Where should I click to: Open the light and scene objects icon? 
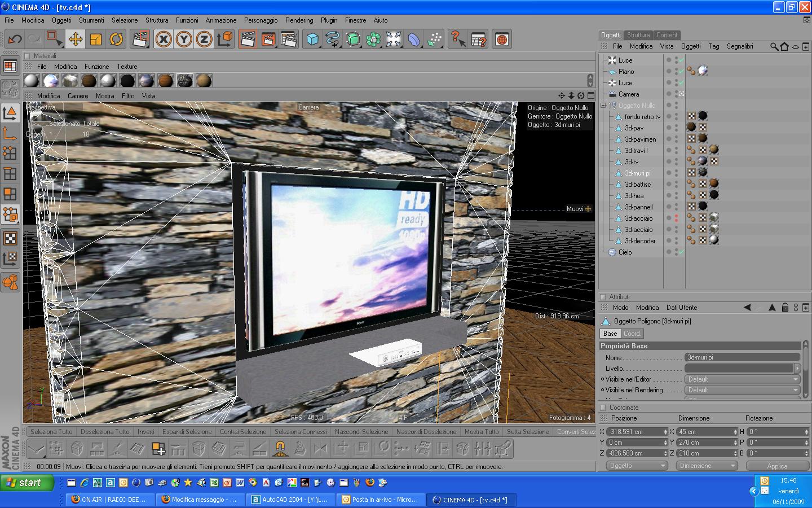(x=394, y=40)
